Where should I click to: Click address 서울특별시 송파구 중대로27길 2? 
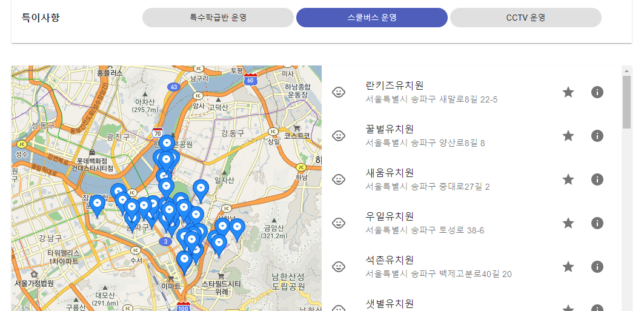click(428, 187)
